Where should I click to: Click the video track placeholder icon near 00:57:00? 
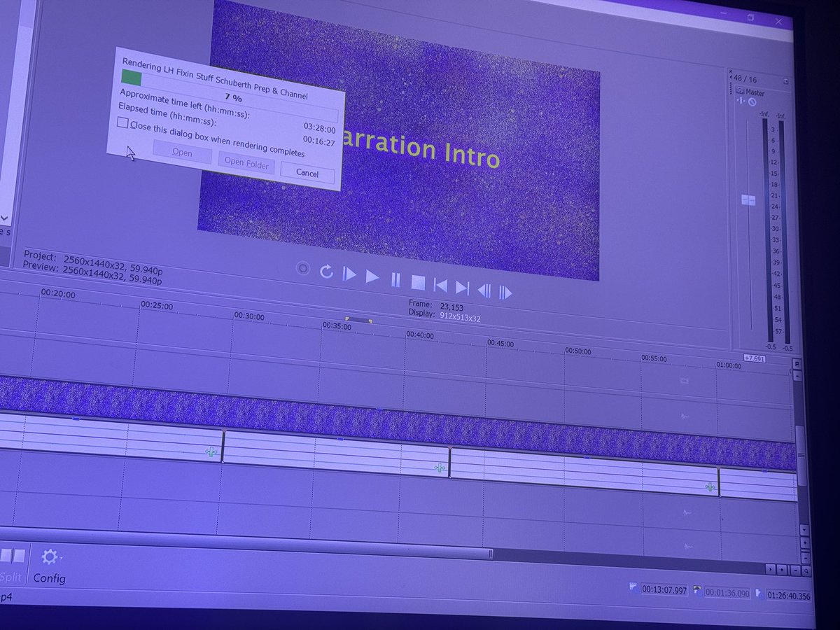tap(685, 381)
